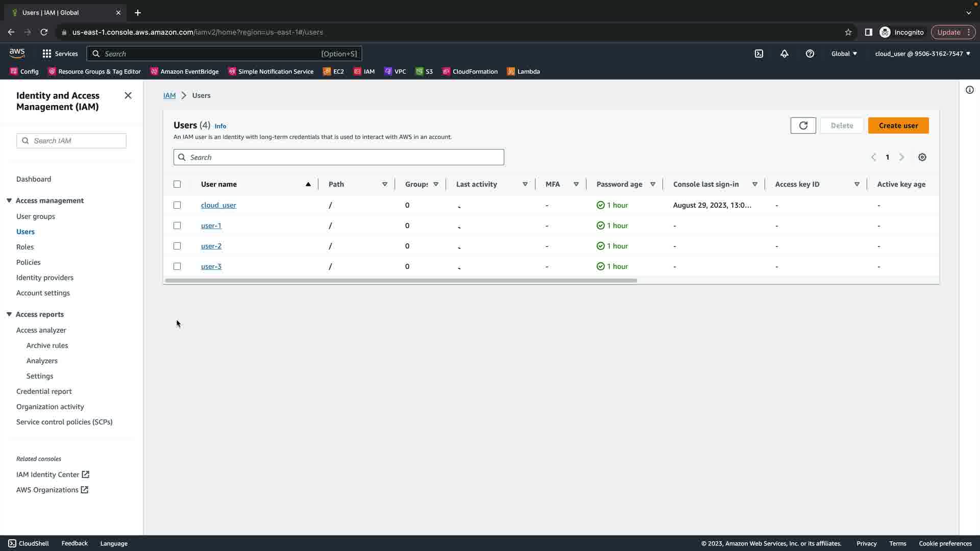Screen dimensions: 980x551
Task: Go to Roles in sidebar
Action: coord(25,247)
